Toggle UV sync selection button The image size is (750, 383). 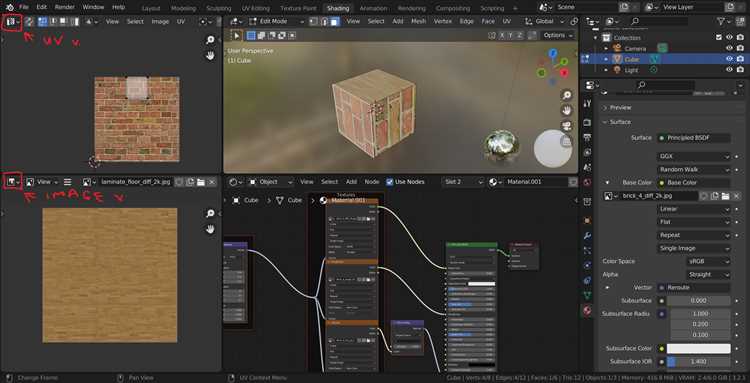[29, 22]
